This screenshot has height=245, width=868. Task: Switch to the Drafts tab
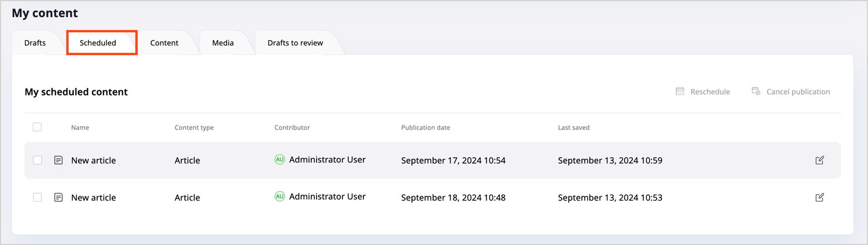(35, 43)
